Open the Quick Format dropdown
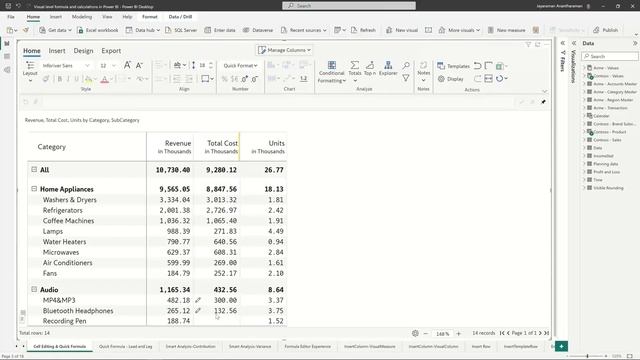The image size is (640, 360). coord(240,65)
